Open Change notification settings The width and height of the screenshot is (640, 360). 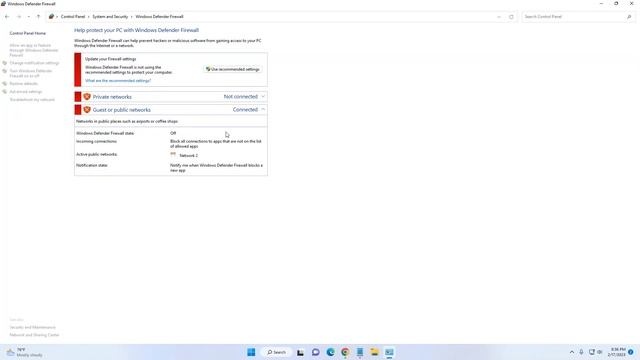tap(34, 63)
